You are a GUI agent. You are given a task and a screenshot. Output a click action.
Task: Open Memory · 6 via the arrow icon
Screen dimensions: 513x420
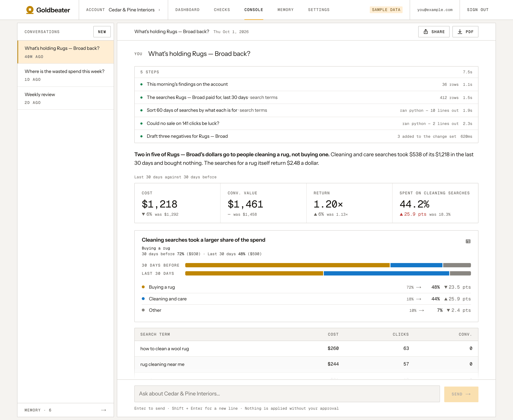coord(103,410)
